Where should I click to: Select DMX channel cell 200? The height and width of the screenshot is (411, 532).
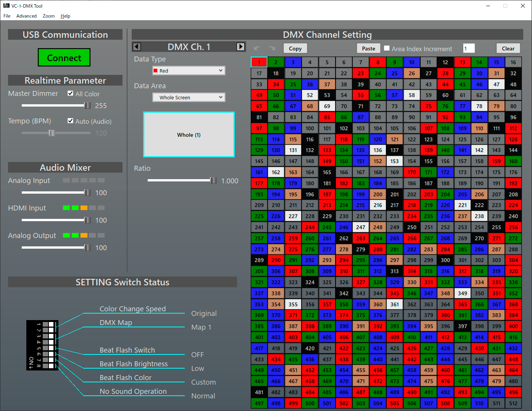378,194
